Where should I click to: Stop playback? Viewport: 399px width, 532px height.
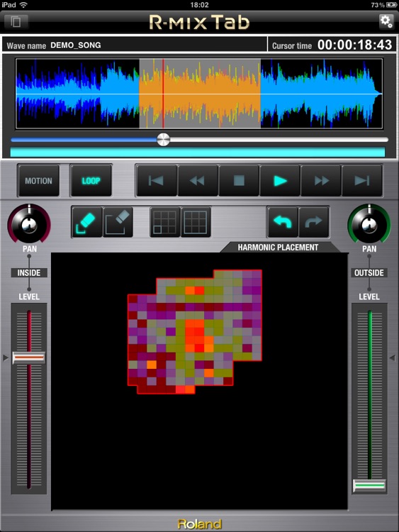tap(239, 181)
